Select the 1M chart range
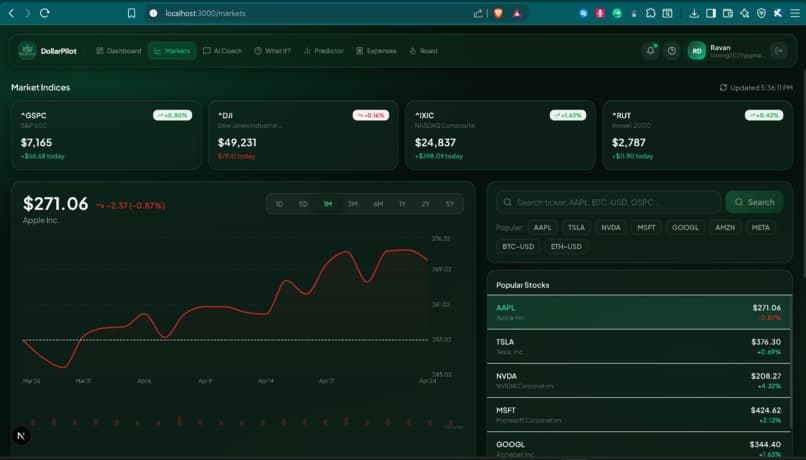The width and height of the screenshot is (806, 460). tap(328, 204)
